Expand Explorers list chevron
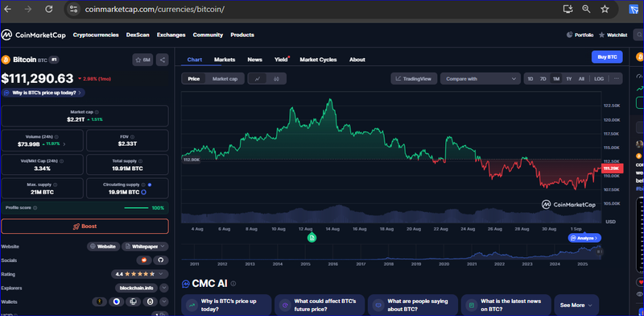644x316 pixels. tap(164, 288)
